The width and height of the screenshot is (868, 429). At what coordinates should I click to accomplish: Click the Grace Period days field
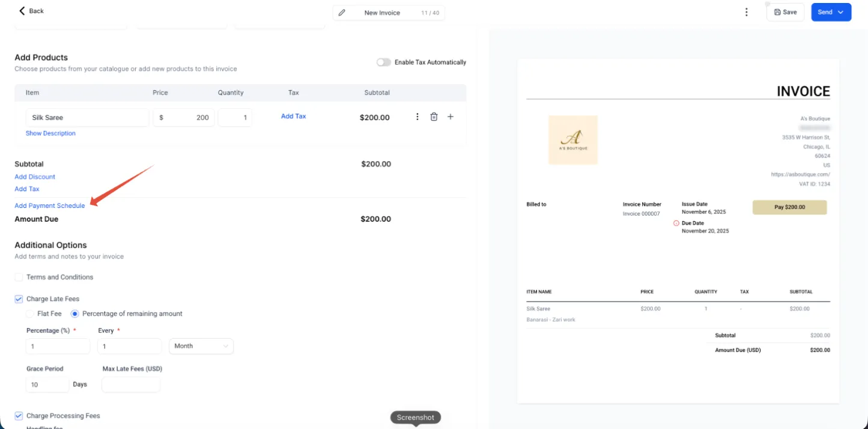(x=47, y=385)
